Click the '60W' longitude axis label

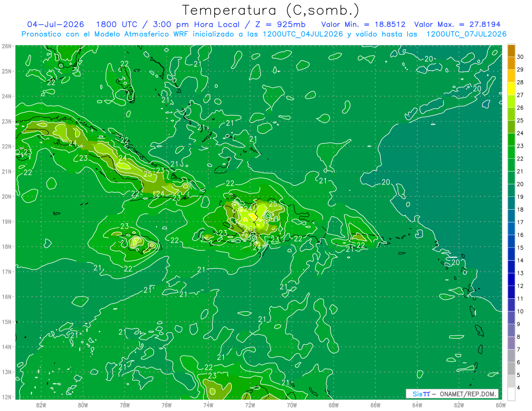[x=501, y=404]
